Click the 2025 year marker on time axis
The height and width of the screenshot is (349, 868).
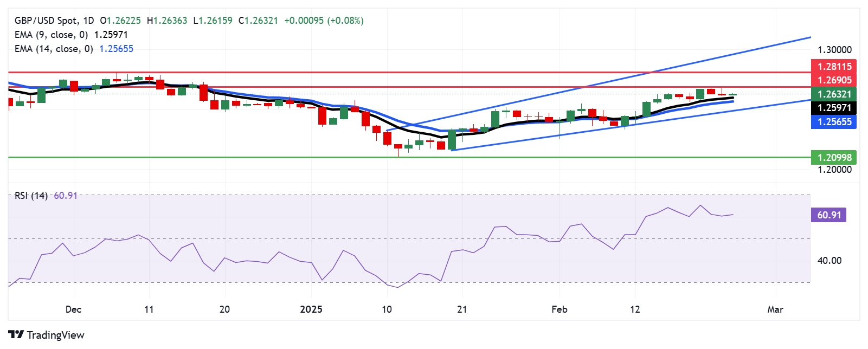[311, 309]
